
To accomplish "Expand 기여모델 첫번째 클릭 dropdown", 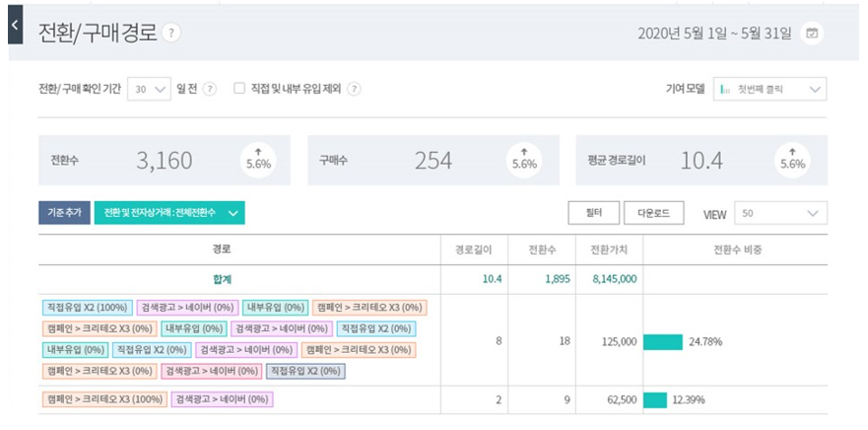I will (769, 89).
